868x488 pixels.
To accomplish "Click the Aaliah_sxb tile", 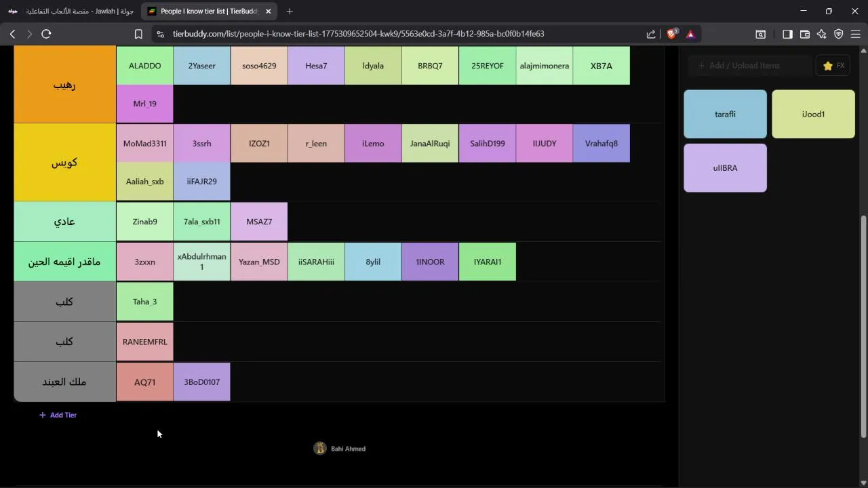I will tap(144, 182).
